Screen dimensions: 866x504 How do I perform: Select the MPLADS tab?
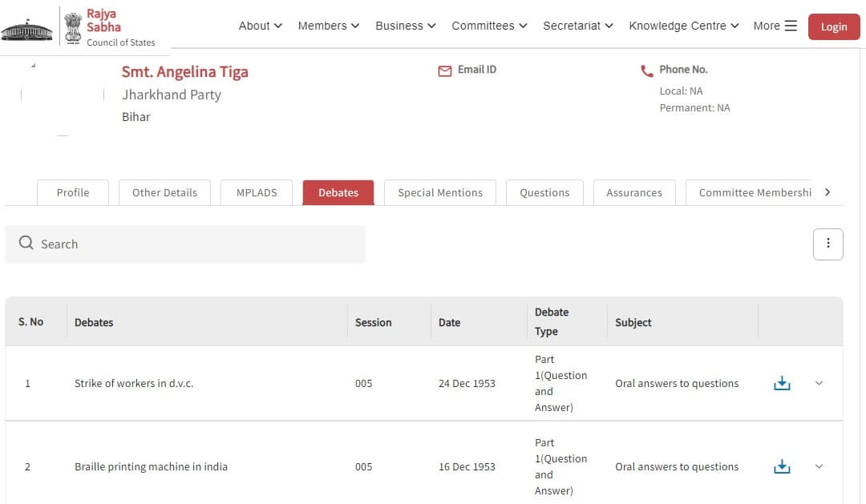coord(257,192)
